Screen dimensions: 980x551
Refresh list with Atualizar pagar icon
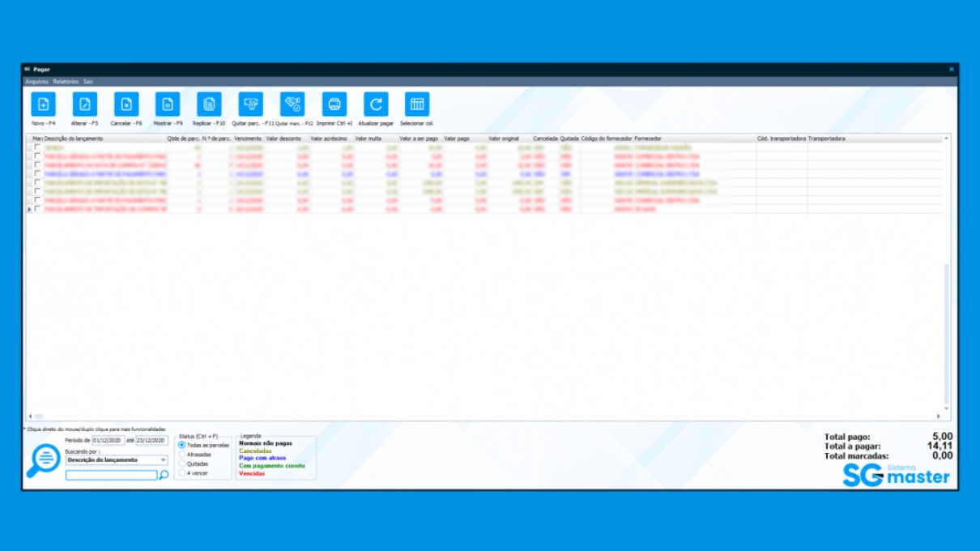click(x=376, y=105)
